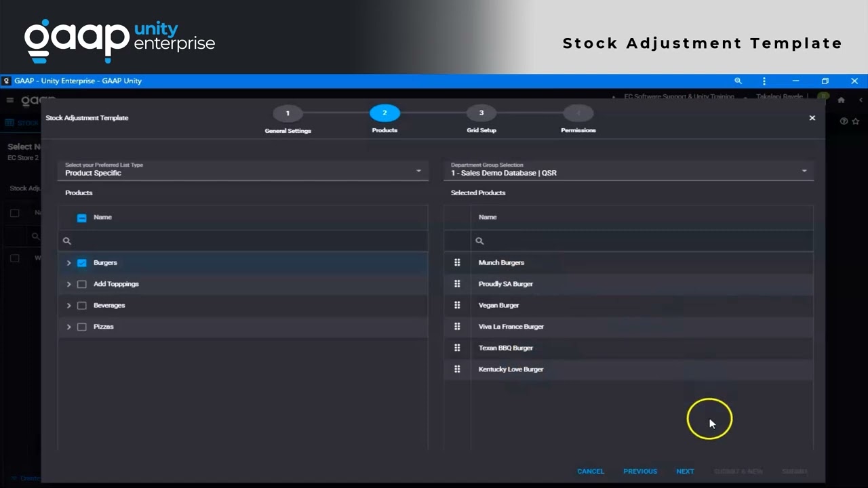Image resolution: width=868 pixels, height=488 pixels.
Task: Go to step 3 Grid Setup
Action: point(481,113)
